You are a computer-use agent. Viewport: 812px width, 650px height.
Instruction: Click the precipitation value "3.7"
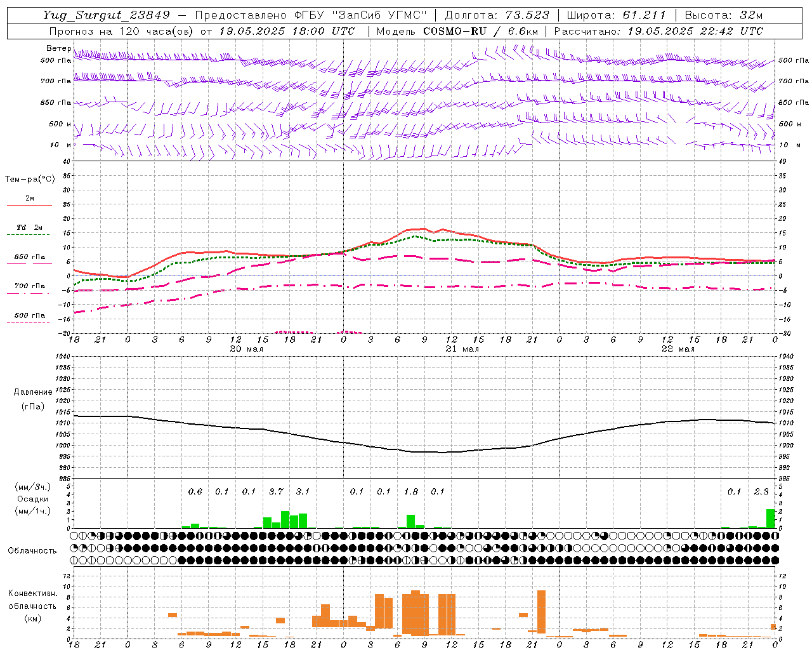276,491
